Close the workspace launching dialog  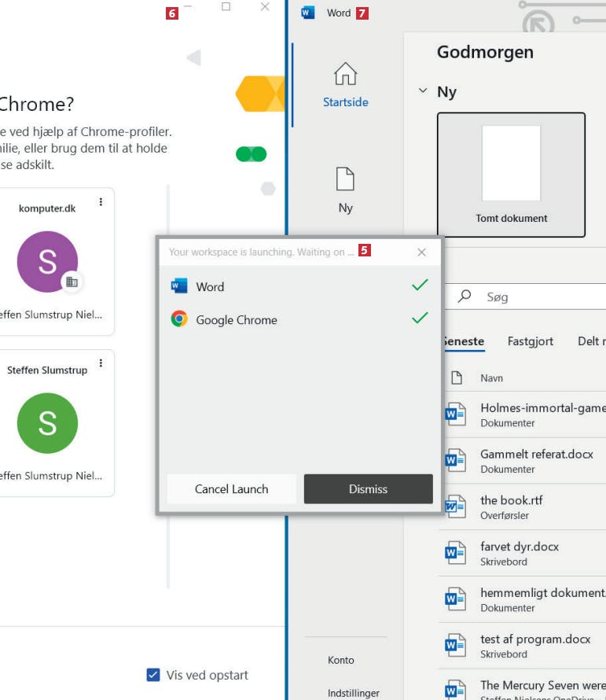click(x=422, y=252)
